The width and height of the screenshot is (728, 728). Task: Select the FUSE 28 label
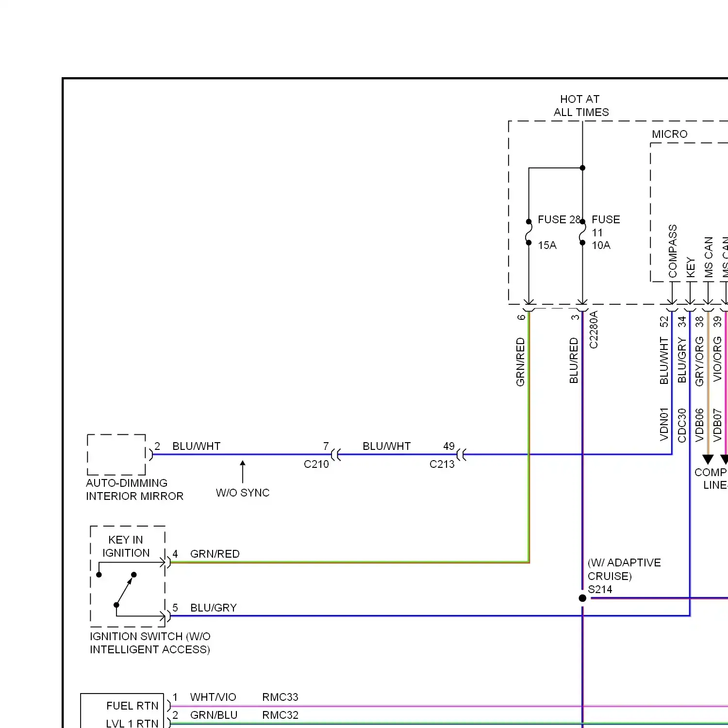click(x=559, y=219)
